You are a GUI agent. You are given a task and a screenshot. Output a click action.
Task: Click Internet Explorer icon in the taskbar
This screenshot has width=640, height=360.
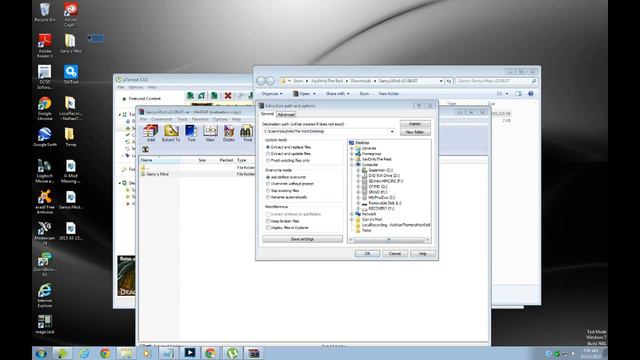click(x=84, y=353)
